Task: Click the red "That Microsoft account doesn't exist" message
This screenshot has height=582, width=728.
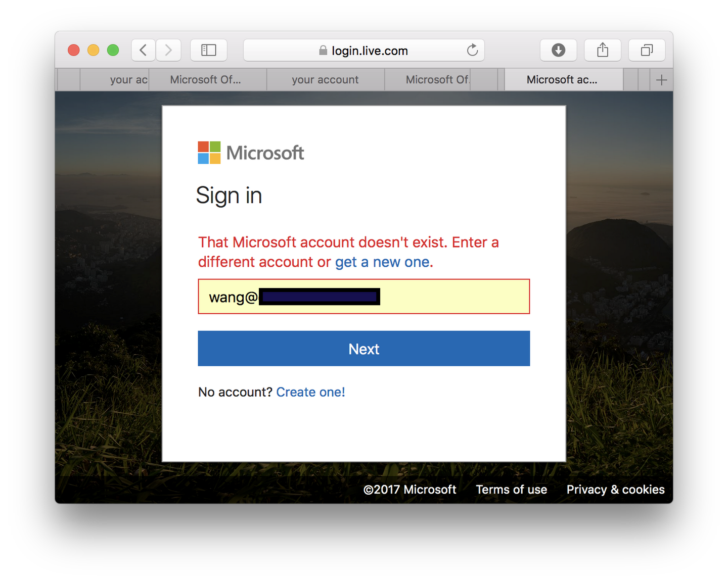Action: coord(348,252)
